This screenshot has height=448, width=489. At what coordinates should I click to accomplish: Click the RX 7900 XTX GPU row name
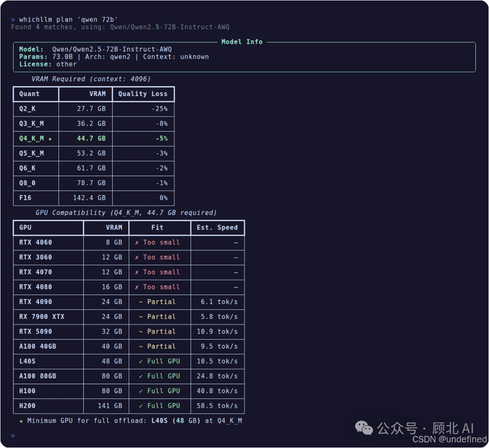pyautogui.click(x=42, y=317)
